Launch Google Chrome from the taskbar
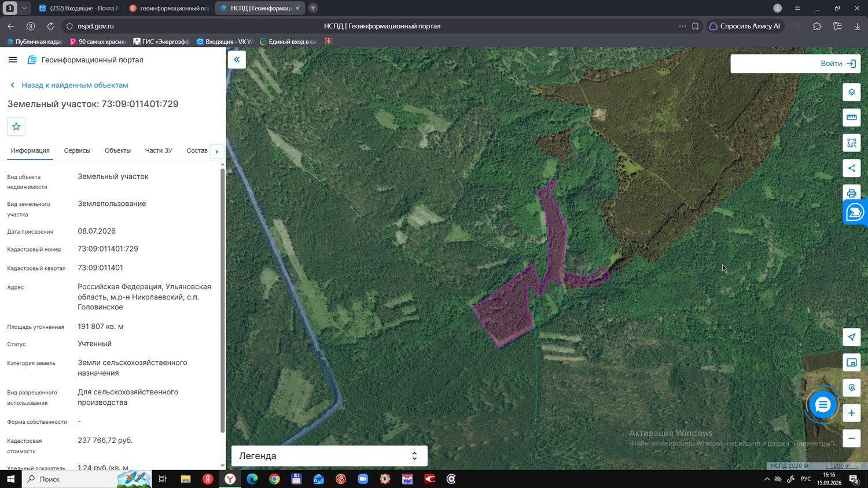This screenshot has width=868, height=488. (x=274, y=479)
